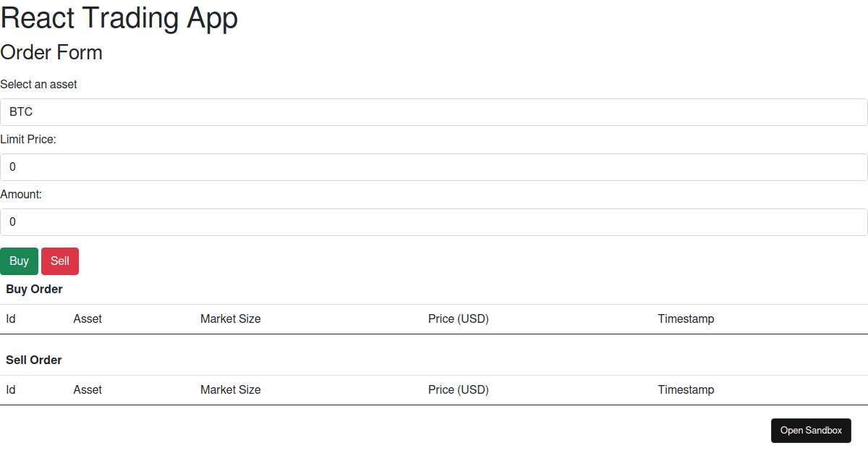The height and width of the screenshot is (456, 868).
Task: Click the Id column header under Buy Order
Action: click(10, 318)
